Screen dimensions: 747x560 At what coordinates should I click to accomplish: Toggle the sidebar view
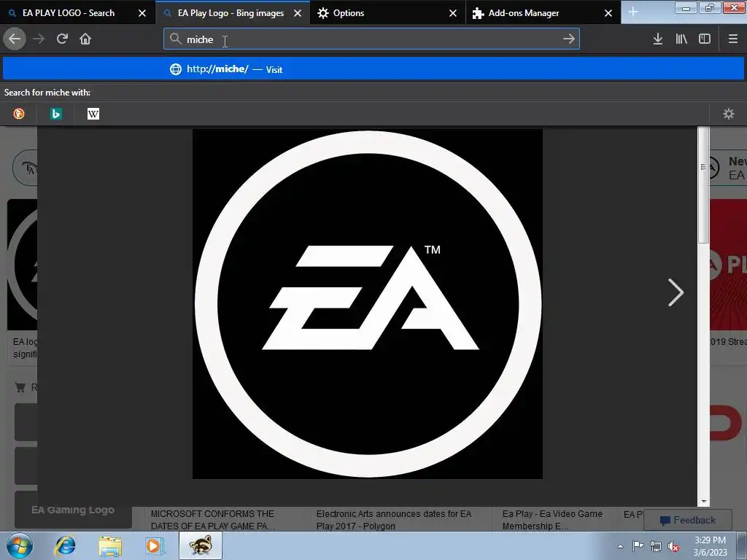pos(705,39)
